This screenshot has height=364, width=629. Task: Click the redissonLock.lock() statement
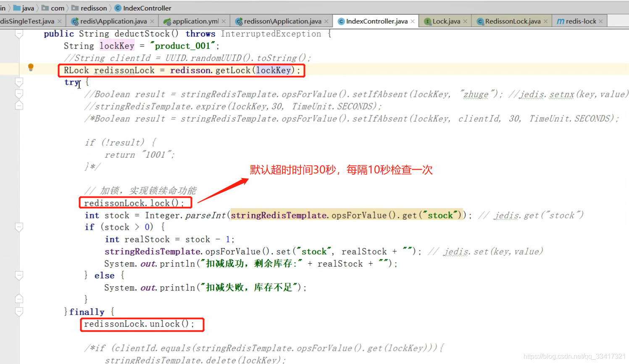(134, 203)
